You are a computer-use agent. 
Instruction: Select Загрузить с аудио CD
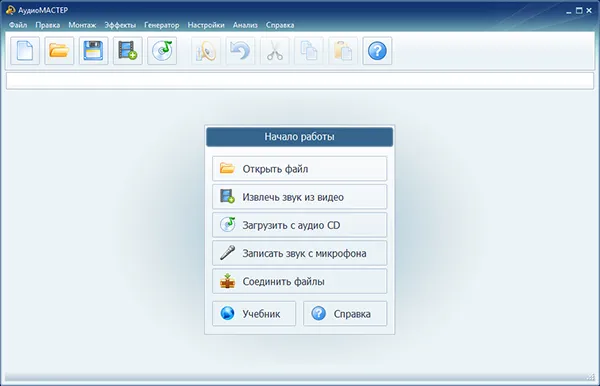click(300, 225)
